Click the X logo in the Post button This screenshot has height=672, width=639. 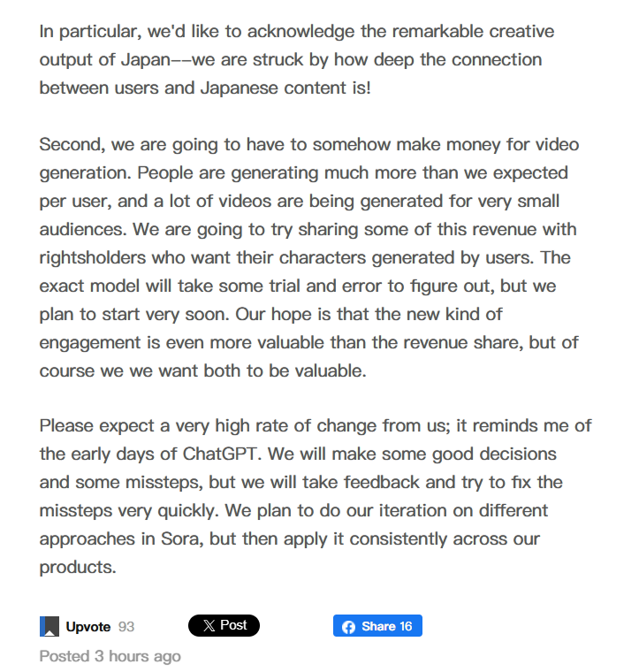point(209,626)
